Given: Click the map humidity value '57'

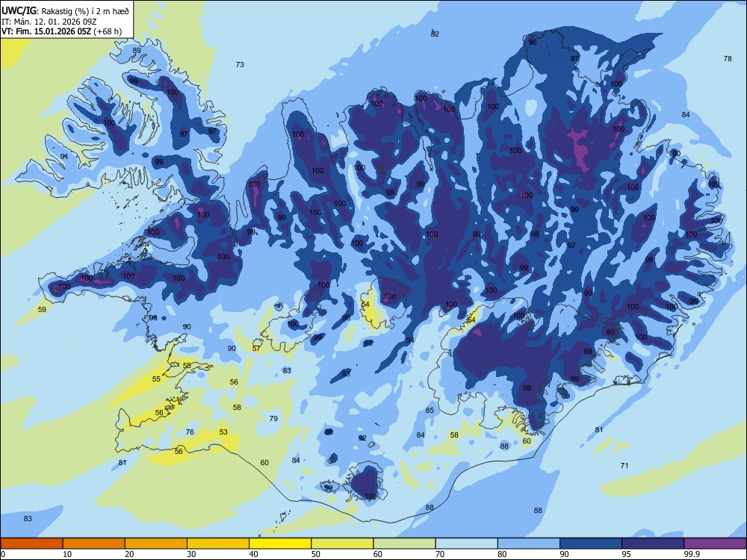Looking at the screenshot, I should coord(256,349).
